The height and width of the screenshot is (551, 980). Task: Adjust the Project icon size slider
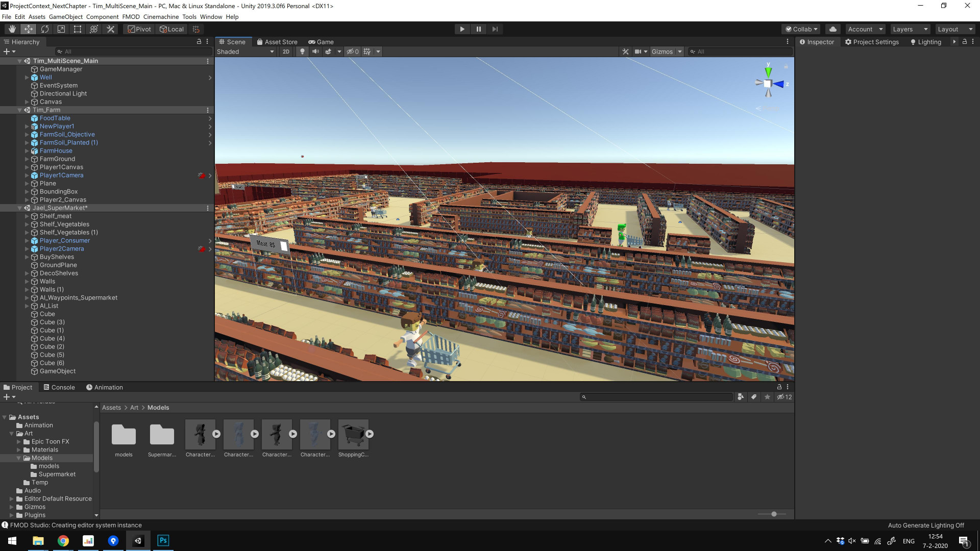pos(774,514)
